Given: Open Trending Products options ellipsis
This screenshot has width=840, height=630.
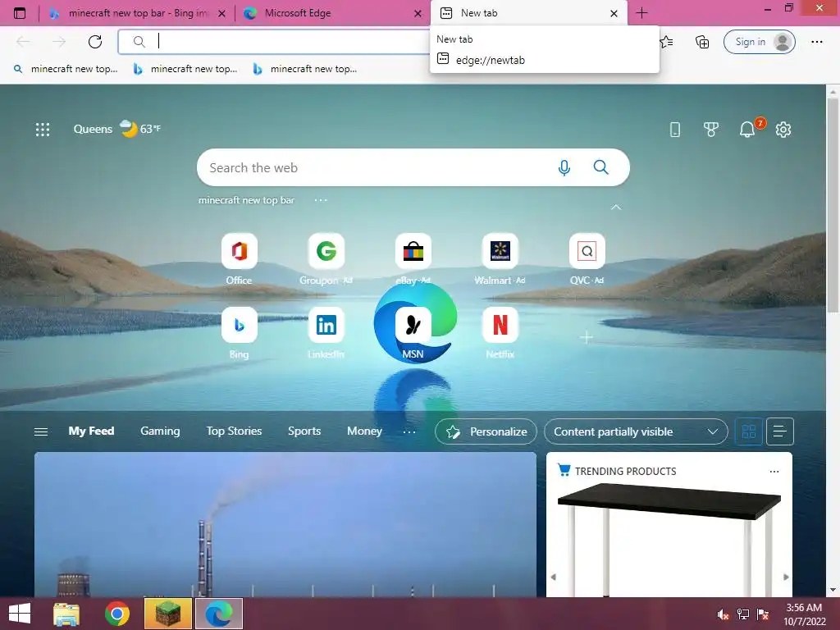Looking at the screenshot, I should pyautogui.click(x=774, y=472).
